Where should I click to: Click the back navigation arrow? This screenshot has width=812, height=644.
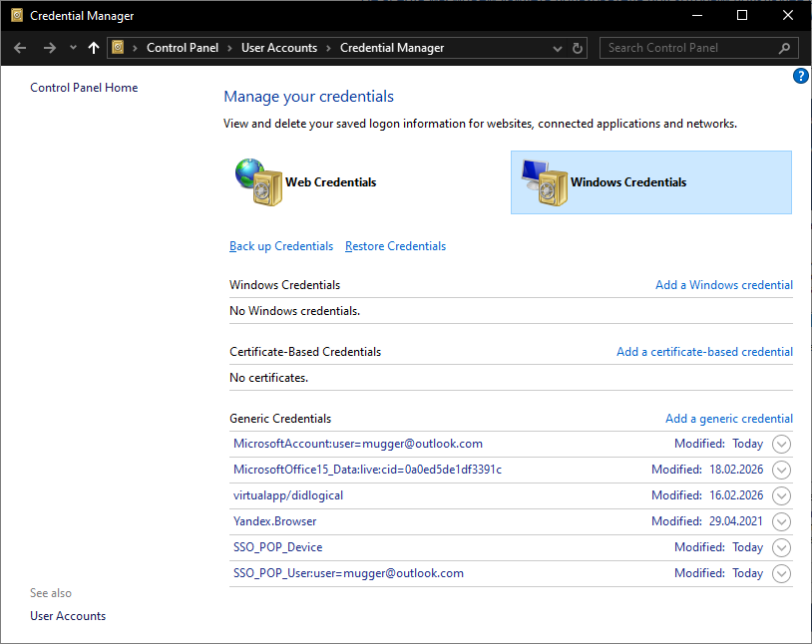20,47
